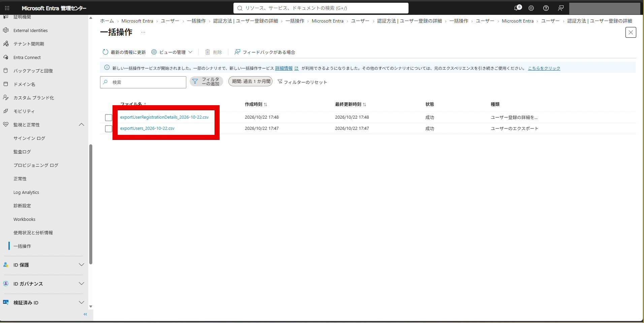Click the sidebar vertical scrollbar

91,204
